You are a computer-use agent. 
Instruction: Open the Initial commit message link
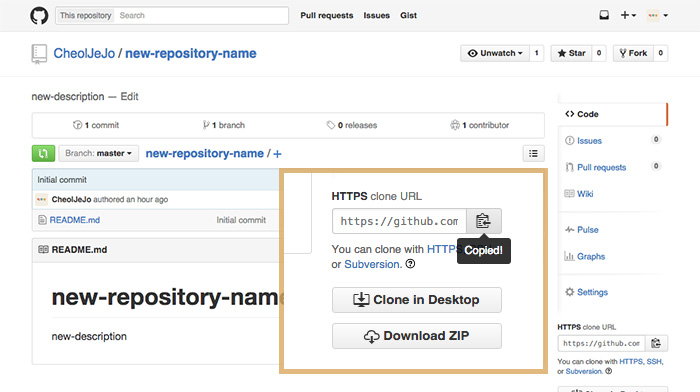click(62, 180)
